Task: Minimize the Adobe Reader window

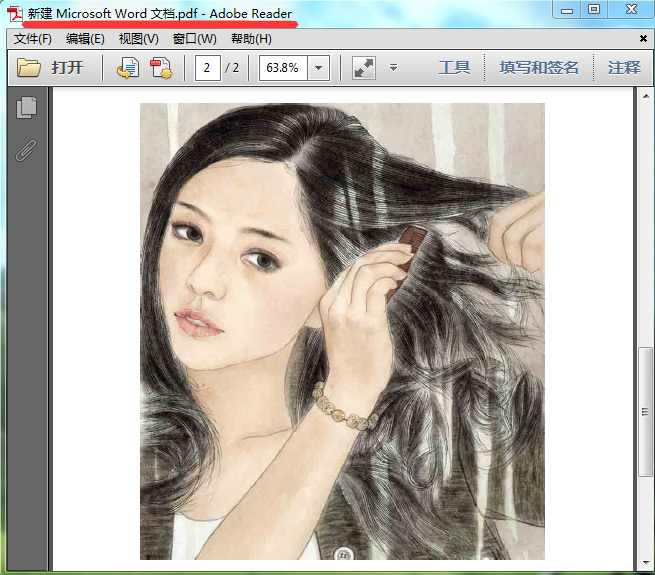Action: tap(567, 10)
